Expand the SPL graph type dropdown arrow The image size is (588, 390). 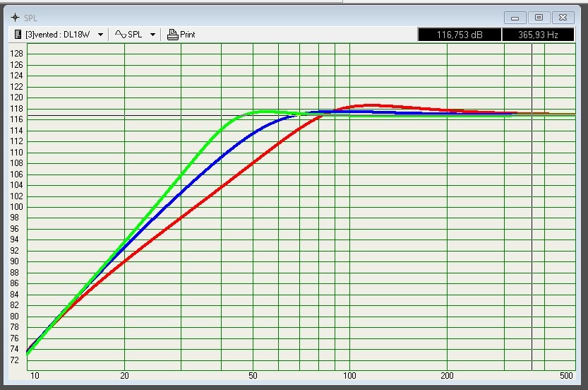tap(152, 35)
